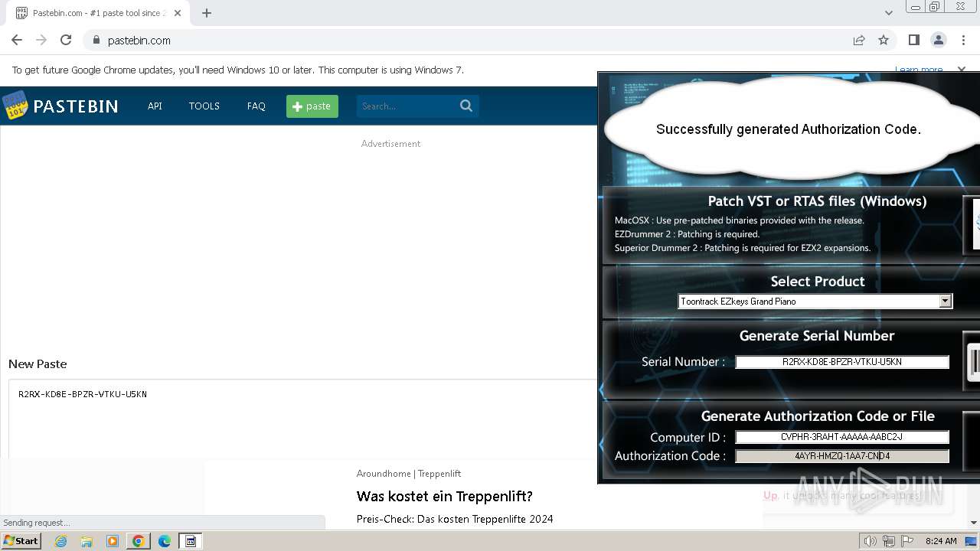Click the Authorization Code field

click(x=842, y=456)
